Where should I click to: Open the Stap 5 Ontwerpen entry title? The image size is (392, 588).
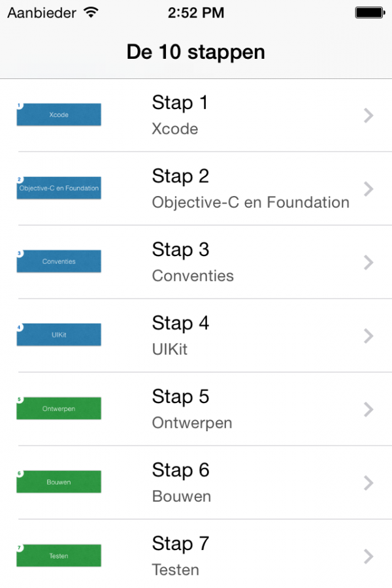click(180, 397)
